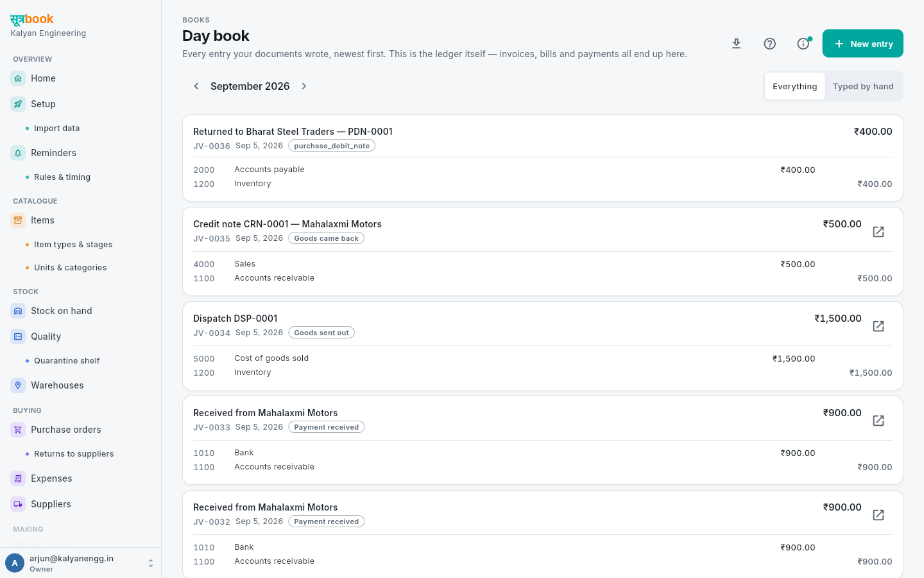Click the Reminders bell icon
The height and width of the screenshot is (578, 924).
[18, 153]
